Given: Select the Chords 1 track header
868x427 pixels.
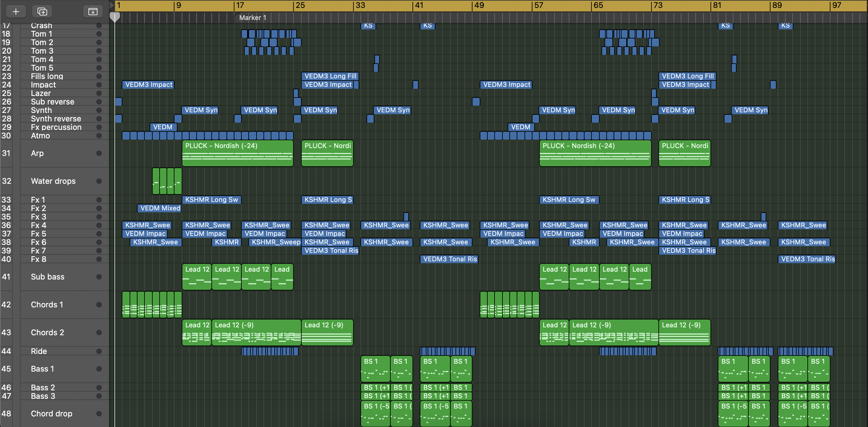Looking at the screenshot, I should click(x=47, y=305).
